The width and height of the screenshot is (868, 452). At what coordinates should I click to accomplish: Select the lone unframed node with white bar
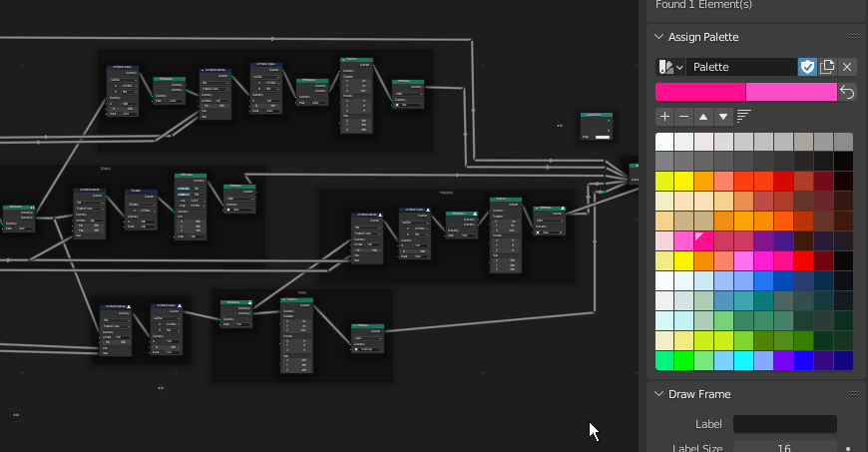click(x=597, y=127)
